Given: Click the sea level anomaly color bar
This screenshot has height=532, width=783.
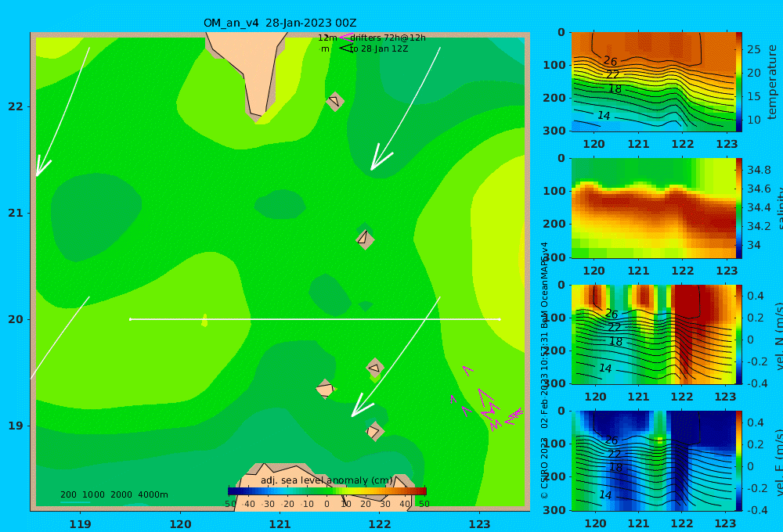Looking at the screenshot, I should (x=327, y=491).
